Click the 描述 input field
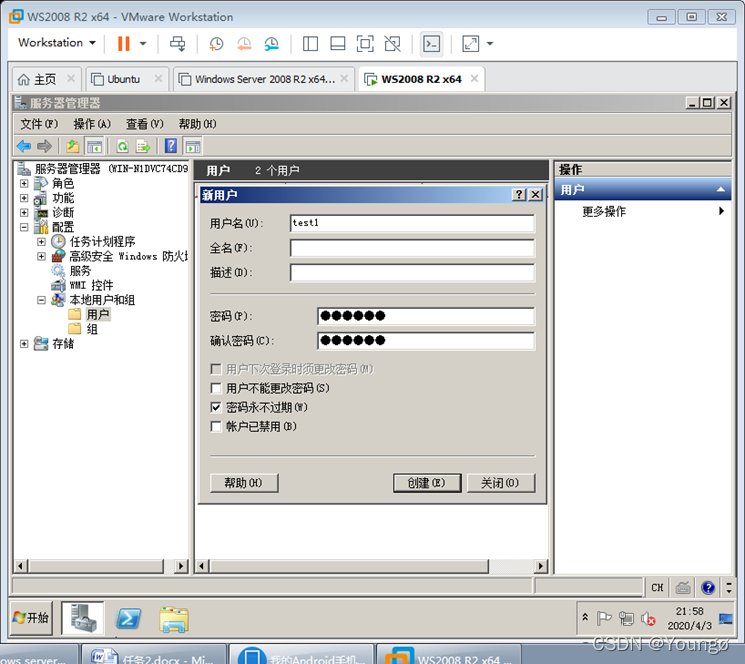745x664 pixels. [x=412, y=273]
